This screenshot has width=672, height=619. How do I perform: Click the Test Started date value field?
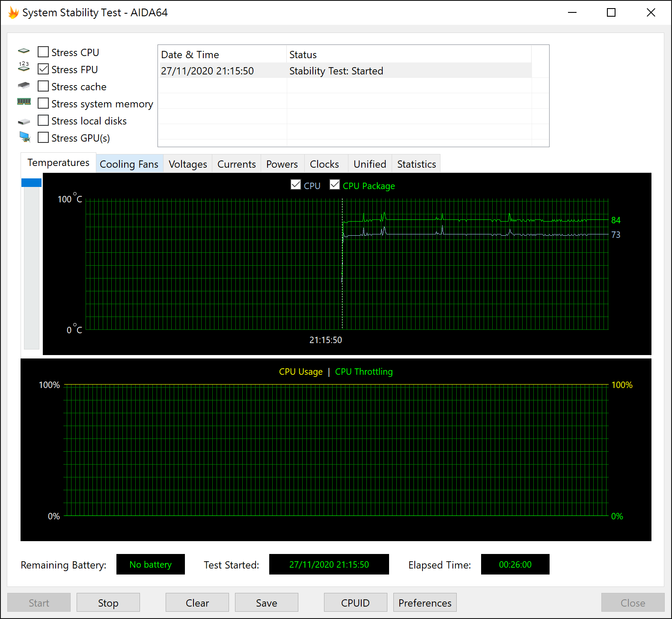(329, 564)
